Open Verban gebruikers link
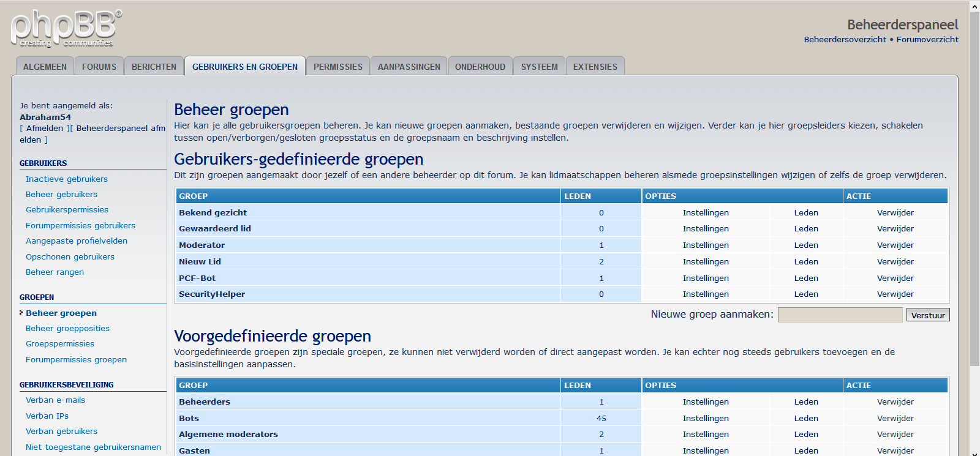This screenshot has width=980, height=456. [x=61, y=431]
